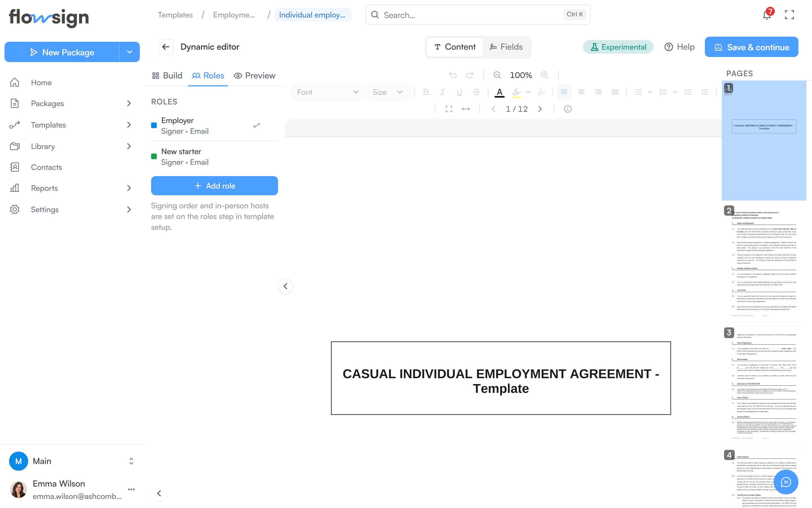
Task: Toggle strikethrough formatting
Action: (476, 92)
